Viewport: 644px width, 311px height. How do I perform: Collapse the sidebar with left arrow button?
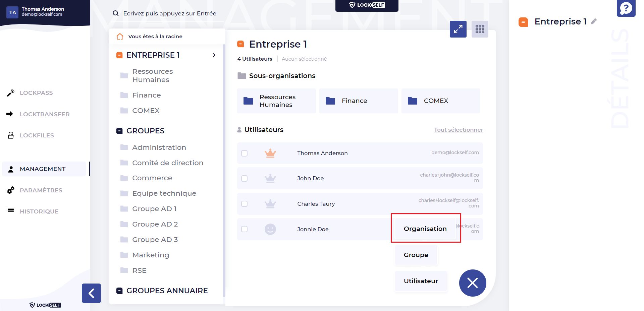tap(91, 293)
